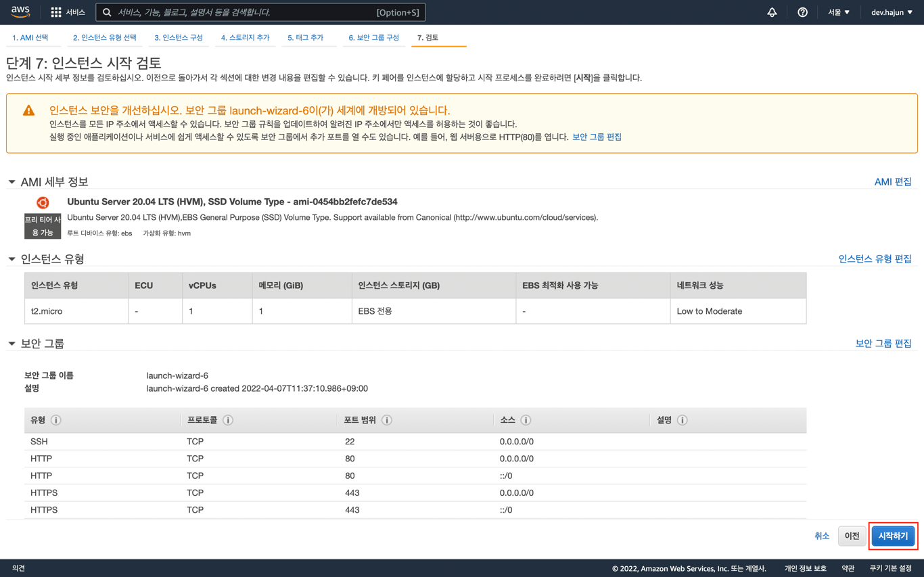Show info for 설명 column
Viewport: 924px width, 577px height.
pyautogui.click(x=683, y=420)
